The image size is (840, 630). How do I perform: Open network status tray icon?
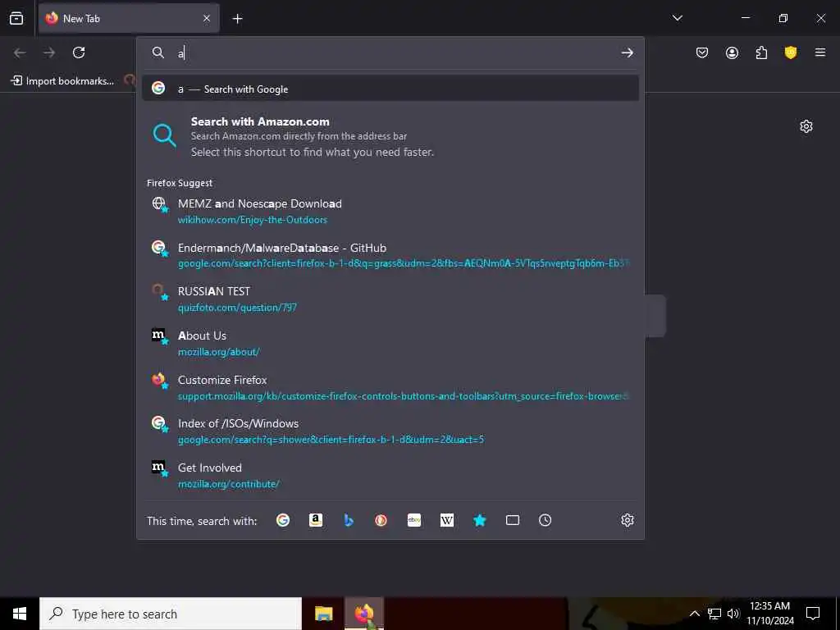click(714, 614)
